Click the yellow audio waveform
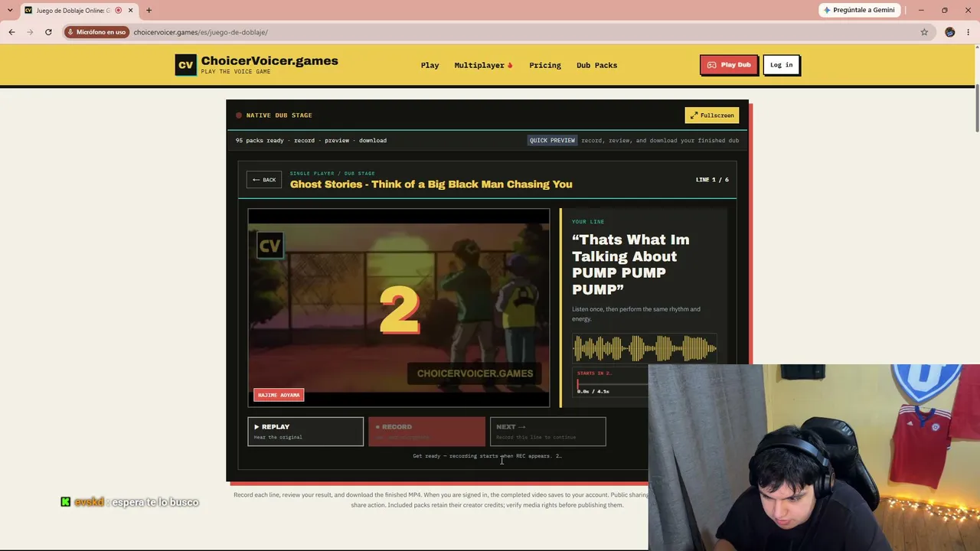The image size is (980, 551). click(x=645, y=349)
